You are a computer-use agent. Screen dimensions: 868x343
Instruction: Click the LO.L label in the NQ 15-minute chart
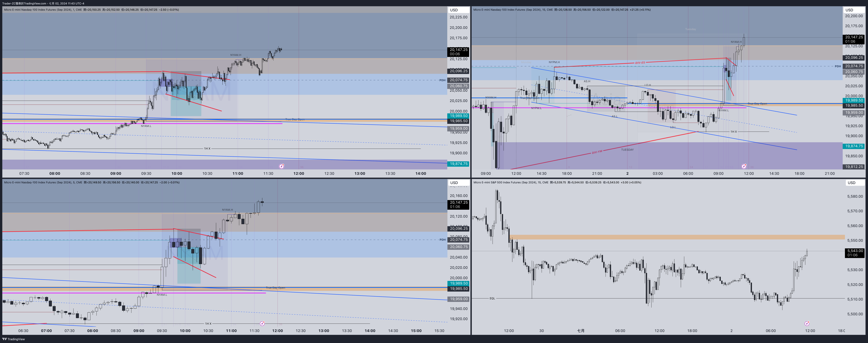tap(673, 127)
